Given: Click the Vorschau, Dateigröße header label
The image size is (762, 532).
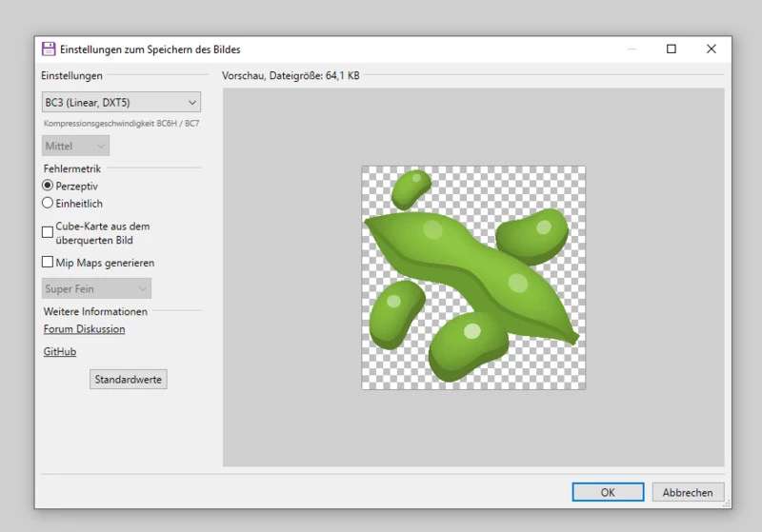Looking at the screenshot, I should tap(291, 75).
